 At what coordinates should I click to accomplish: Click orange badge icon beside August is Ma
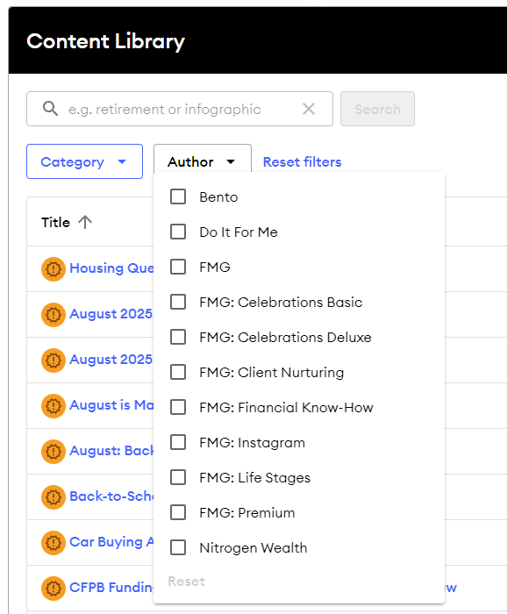[53, 406]
